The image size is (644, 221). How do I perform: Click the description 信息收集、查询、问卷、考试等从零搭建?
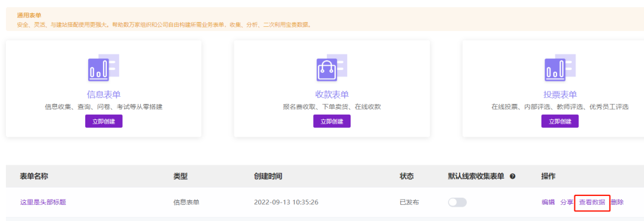click(104, 107)
